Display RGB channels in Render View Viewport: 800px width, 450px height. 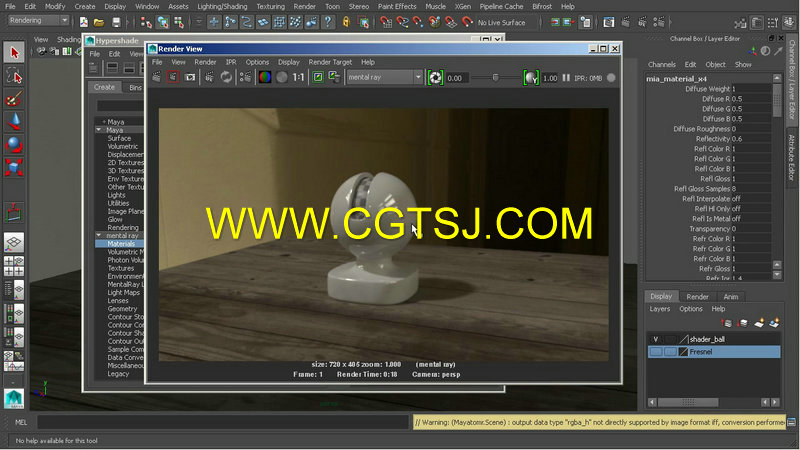[x=265, y=78]
